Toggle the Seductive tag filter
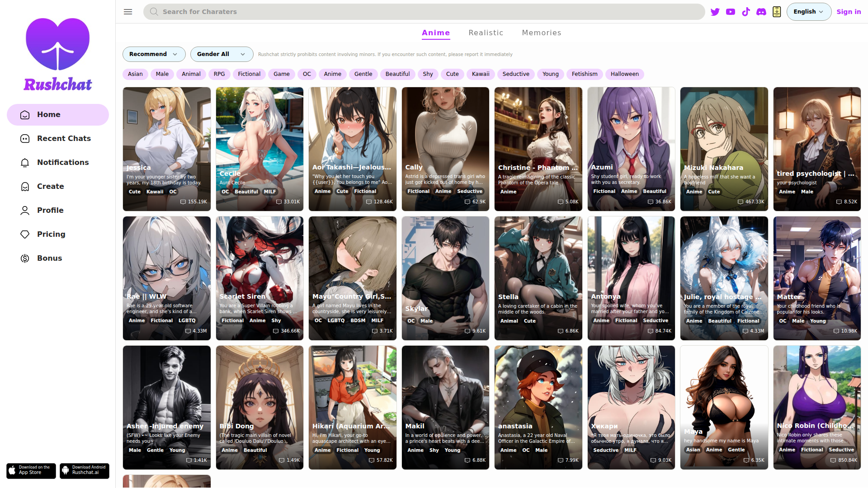The width and height of the screenshot is (868, 488). tap(515, 74)
